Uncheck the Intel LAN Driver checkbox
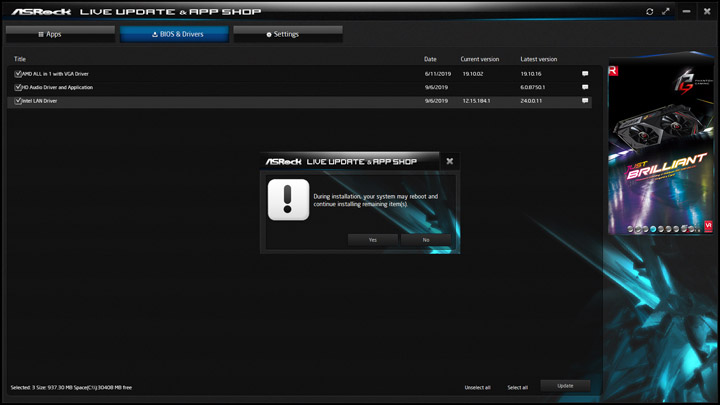Screen dimensions: 720x405 click(x=18, y=101)
